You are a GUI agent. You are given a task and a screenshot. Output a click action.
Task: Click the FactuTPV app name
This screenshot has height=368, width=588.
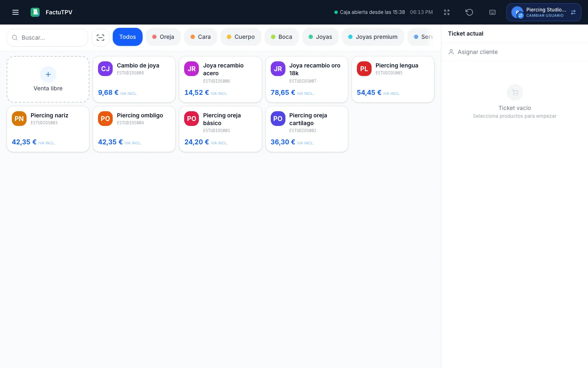[59, 12]
